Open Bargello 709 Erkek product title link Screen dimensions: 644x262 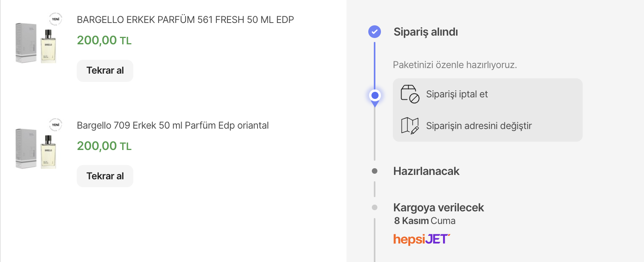(x=172, y=125)
